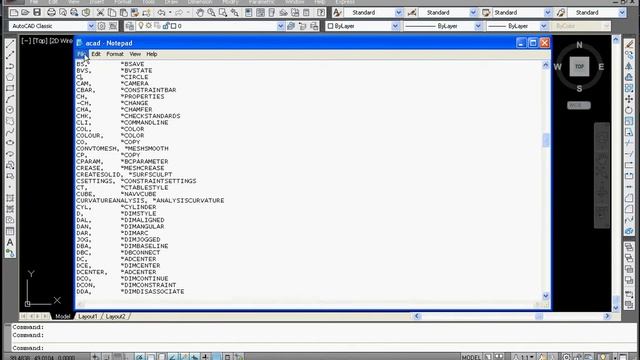The height and width of the screenshot is (360, 640).
Task: Toggle MODEL space button in the status bar
Action: pyautogui.click(x=471, y=357)
